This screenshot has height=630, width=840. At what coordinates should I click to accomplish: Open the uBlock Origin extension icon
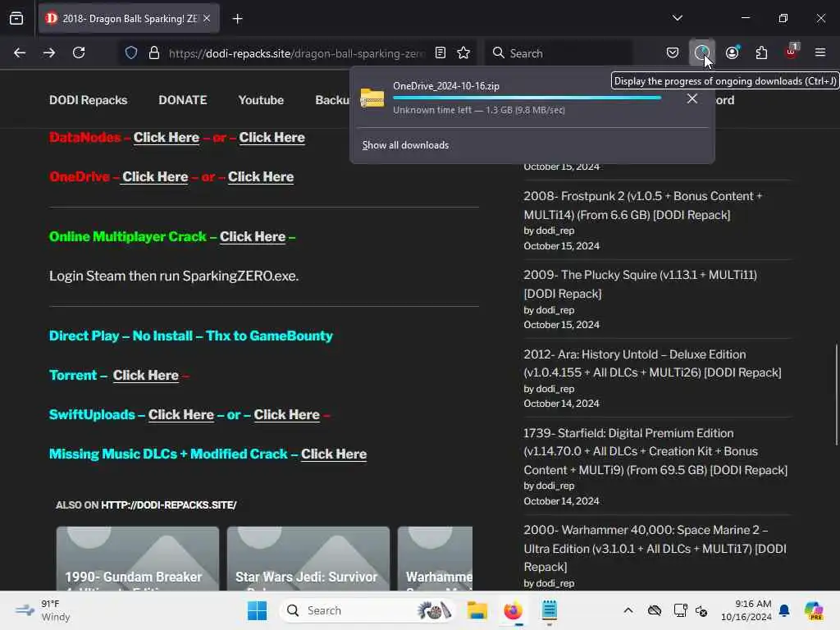point(791,52)
